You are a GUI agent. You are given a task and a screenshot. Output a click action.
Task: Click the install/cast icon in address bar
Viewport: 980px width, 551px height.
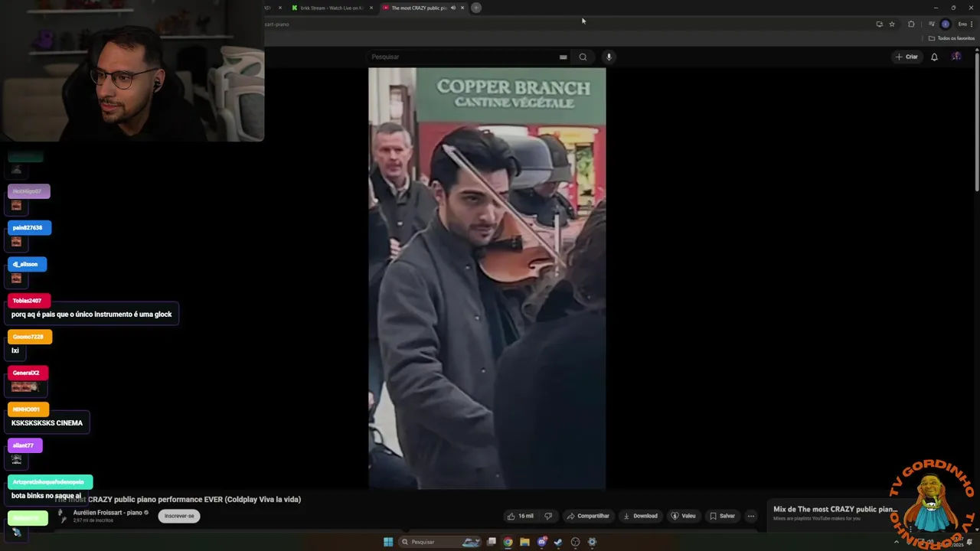pyautogui.click(x=879, y=24)
